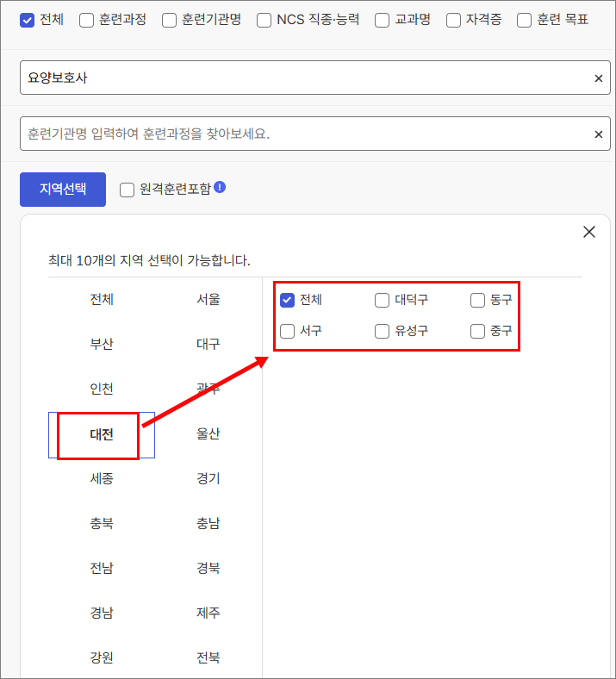
Task: Focus the 훈련기관명 search input field
Action: click(x=302, y=134)
